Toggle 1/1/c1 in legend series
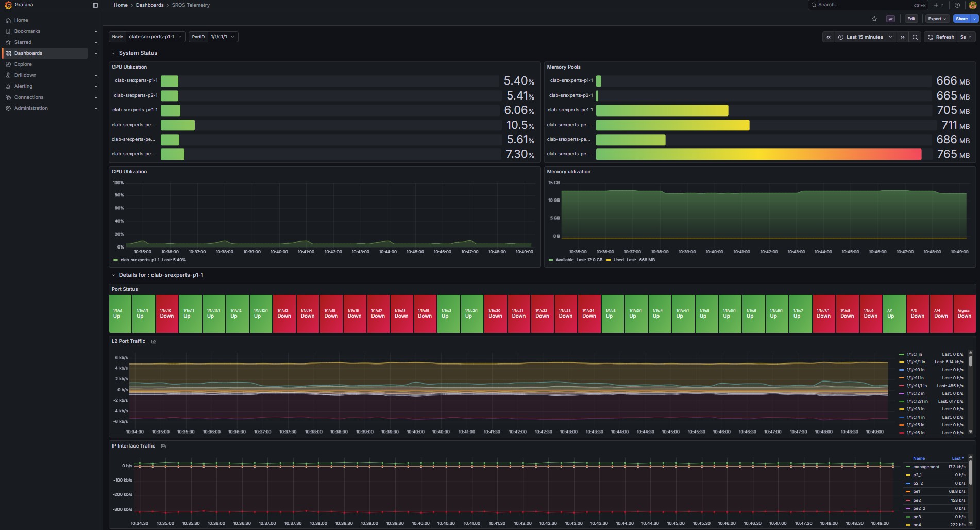Image resolution: width=980 pixels, height=530 pixels. tap(914, 355)
